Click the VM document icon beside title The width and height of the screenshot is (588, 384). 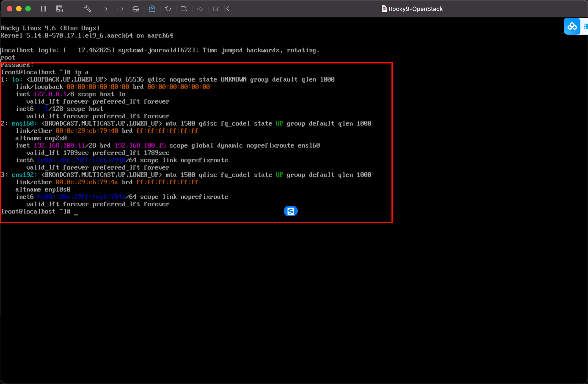click(384, 9)
